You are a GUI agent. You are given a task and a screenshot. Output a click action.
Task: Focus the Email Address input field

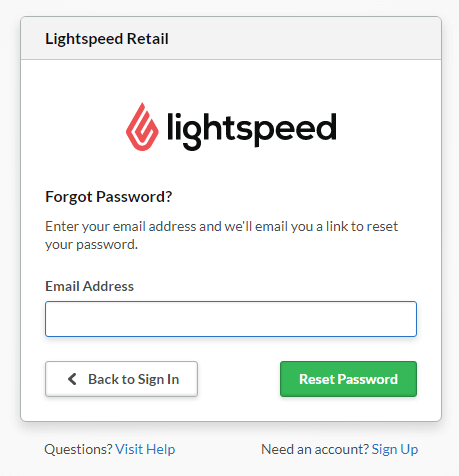(231, 319)
